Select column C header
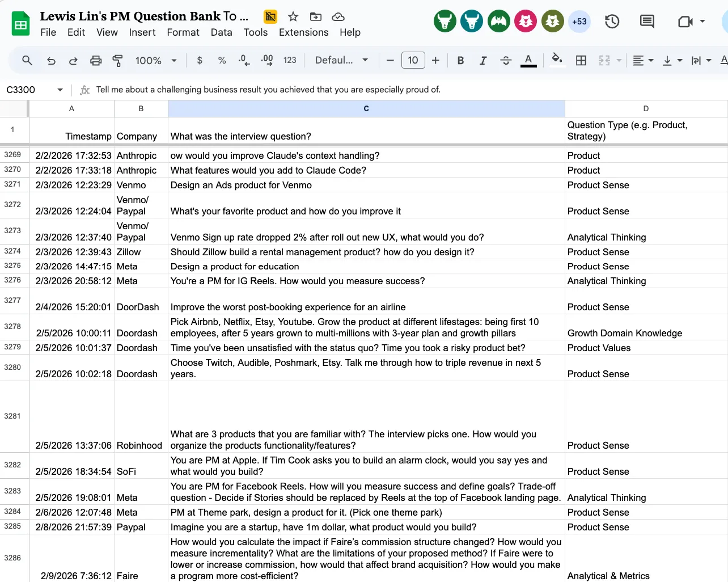The height and width of the screenshot is (582, 728). click(x=366, y=108)
